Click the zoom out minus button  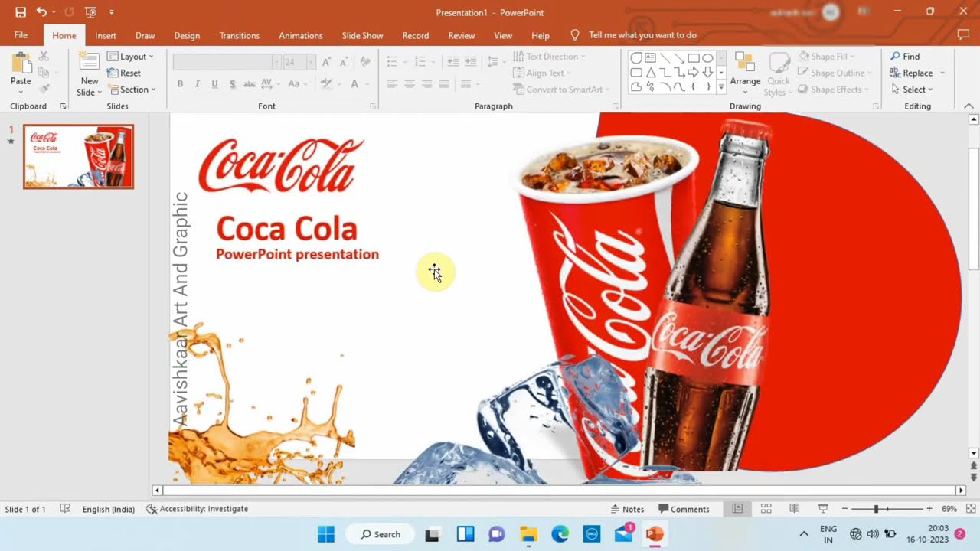point(844,509)
